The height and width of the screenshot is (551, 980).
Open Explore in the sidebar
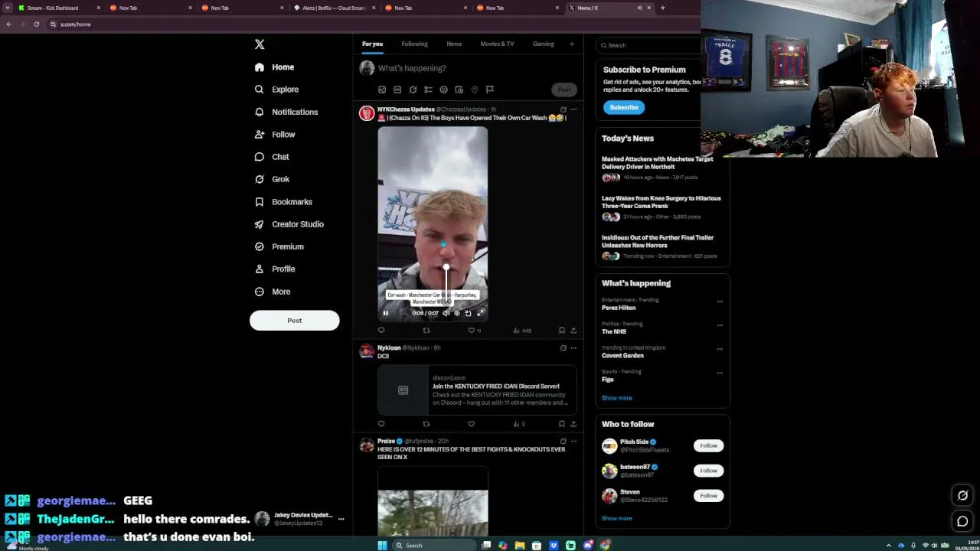(276, 90)
